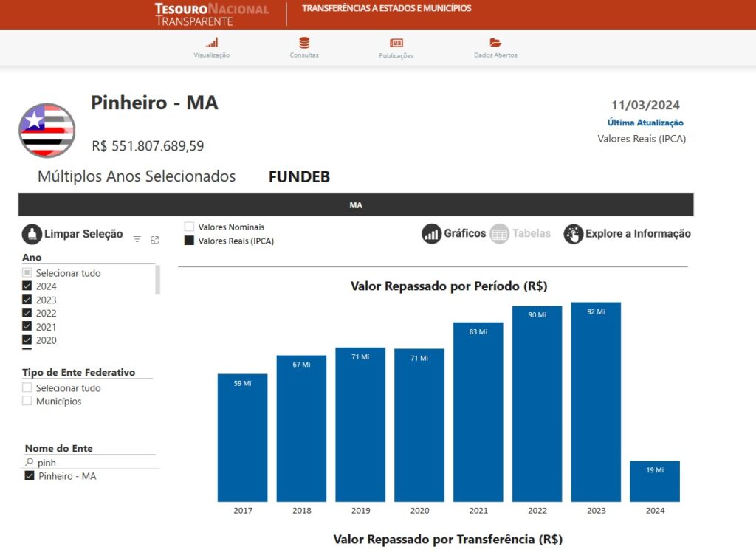Enable the Valores Nominais checkbox
This screenshot has height=558, width=756.
click(189, 227)
